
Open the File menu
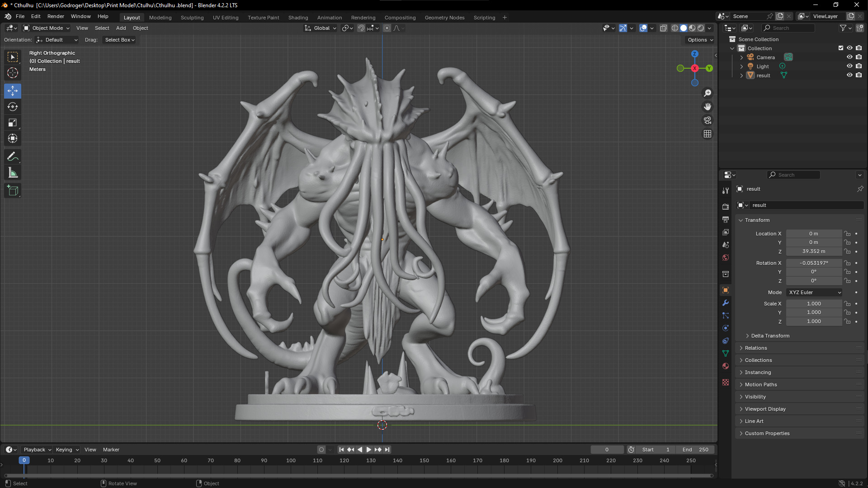[x=20, y=16]
